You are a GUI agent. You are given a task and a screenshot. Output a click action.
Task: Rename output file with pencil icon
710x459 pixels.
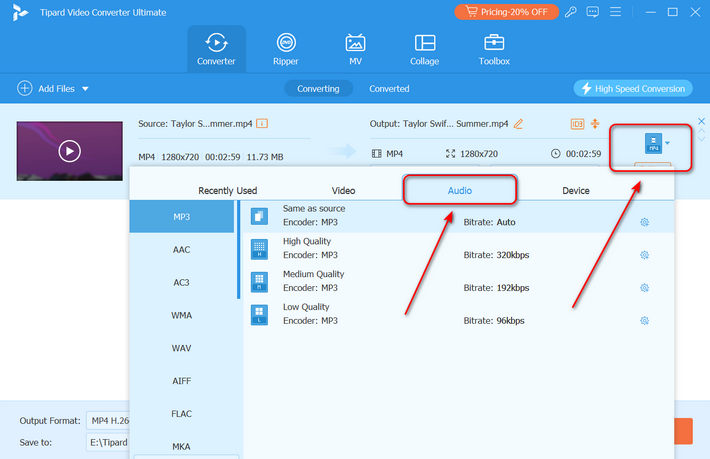tap(518, 124)
